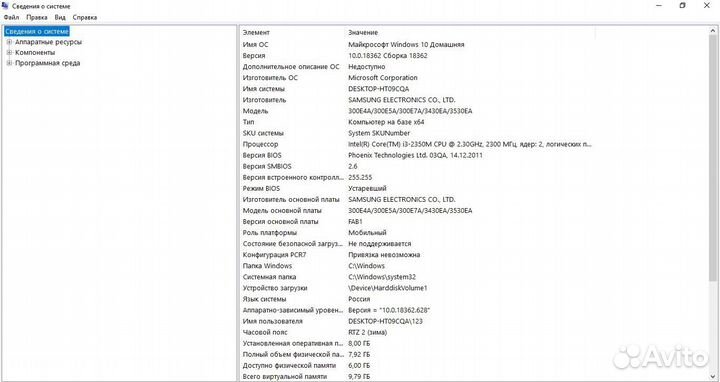Viewport: 720px width, 382px height.
Task: Select Компоненты tree item
Action: coord(35,52)
